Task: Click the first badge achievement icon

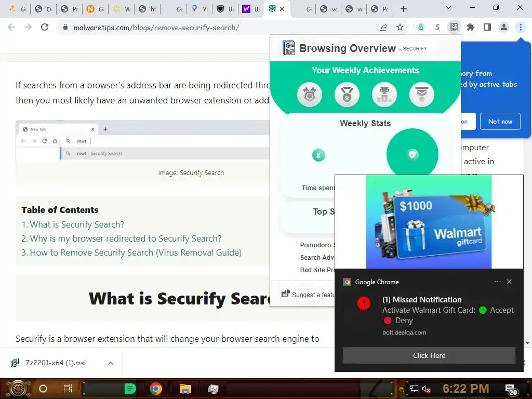Action: pyautogui.click(x=310, y=95)
